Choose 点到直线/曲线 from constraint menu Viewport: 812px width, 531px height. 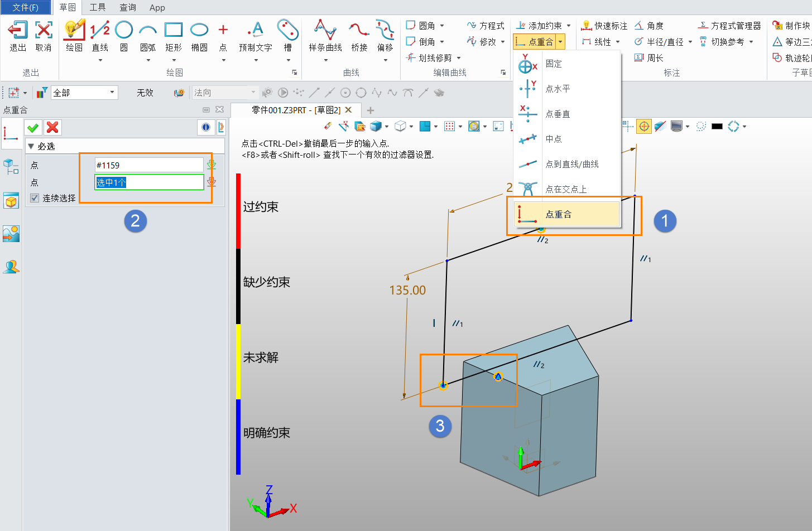[x=566, y=164]
